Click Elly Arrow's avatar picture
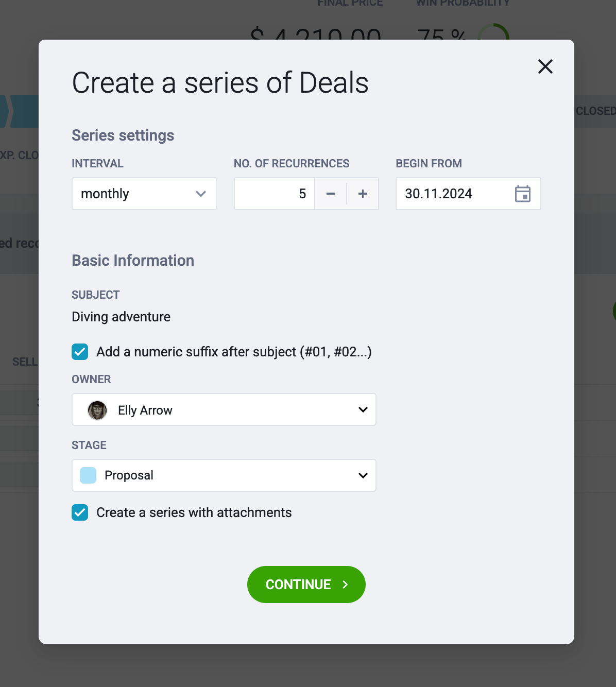616x687 pixels. (97, 410)
